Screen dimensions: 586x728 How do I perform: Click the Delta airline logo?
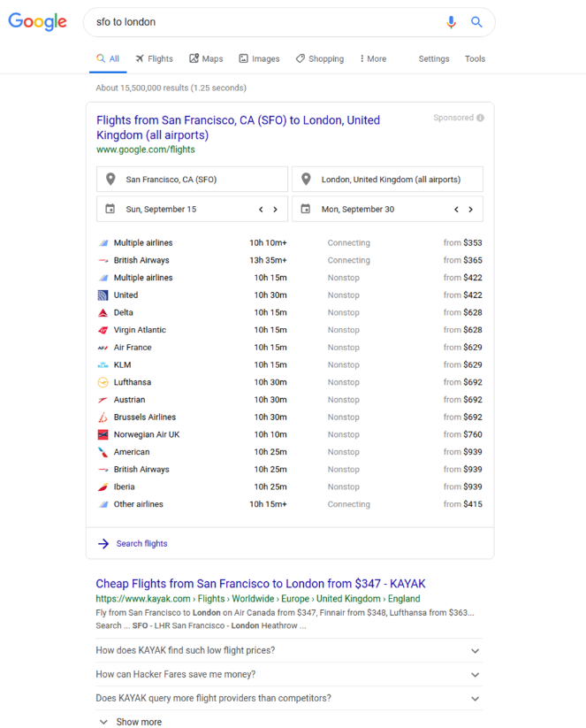tap(103, 313)
